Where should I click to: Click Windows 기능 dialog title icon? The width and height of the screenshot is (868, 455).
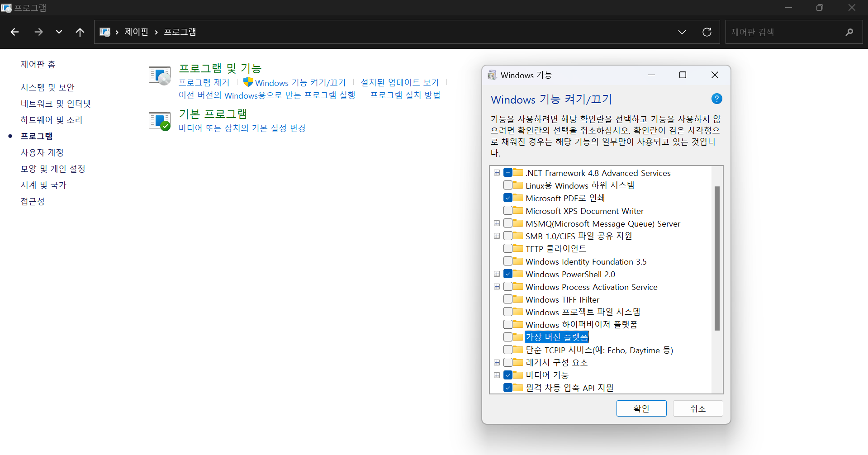pos(492,75)
